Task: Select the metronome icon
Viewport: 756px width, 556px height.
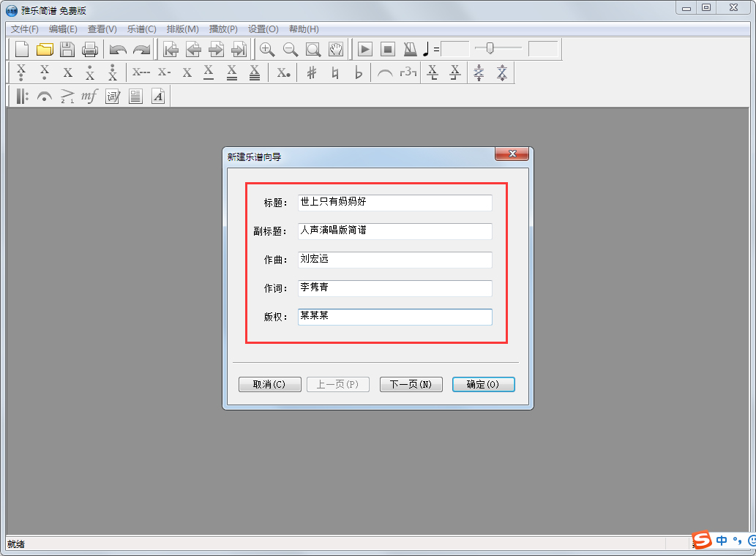Action: [410, 50]
